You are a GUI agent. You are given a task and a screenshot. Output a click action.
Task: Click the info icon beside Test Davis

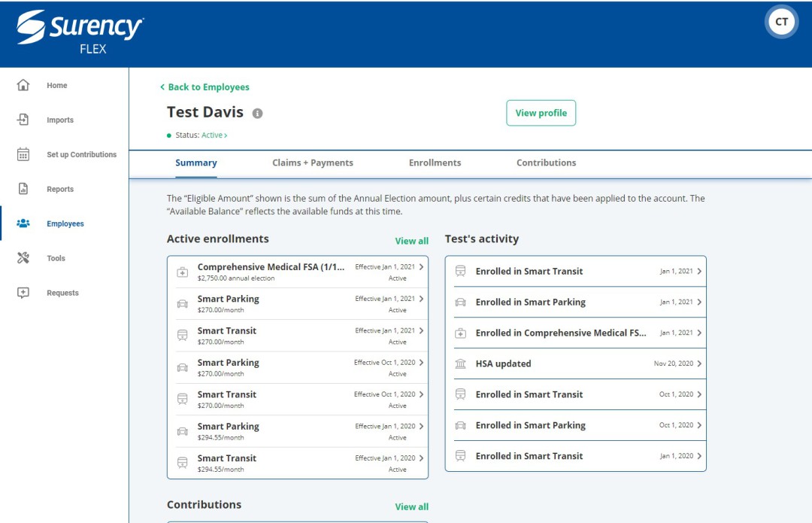click(257, 113)
